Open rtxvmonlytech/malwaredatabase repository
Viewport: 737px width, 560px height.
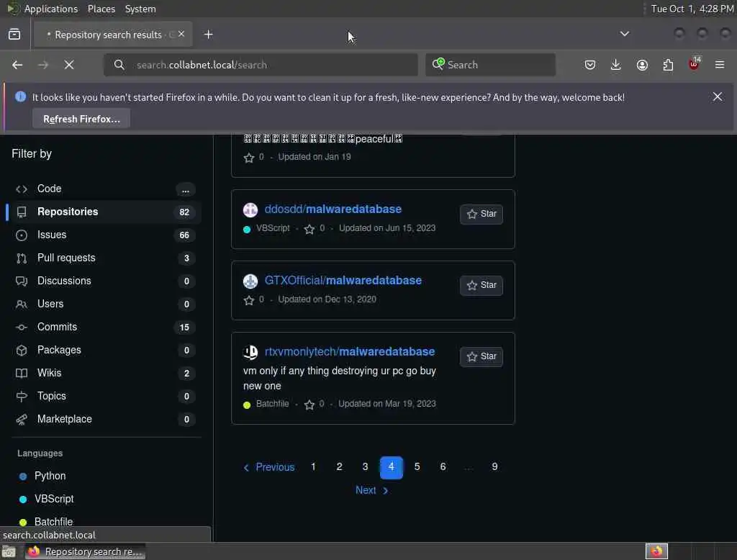[350, 352]
